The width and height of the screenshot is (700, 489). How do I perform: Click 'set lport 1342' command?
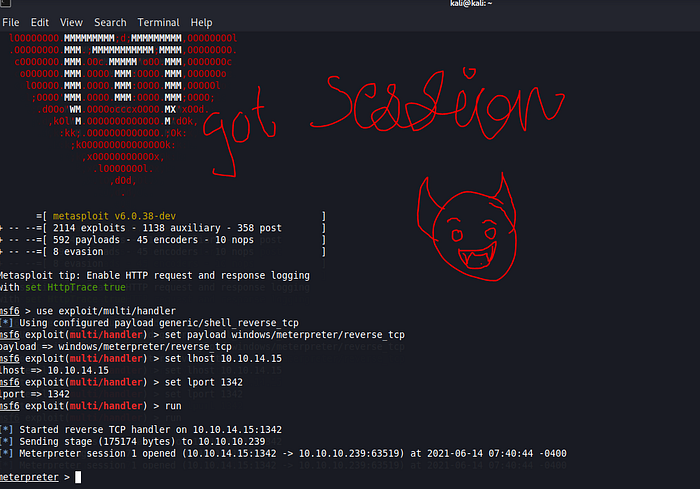coord(204,382)
